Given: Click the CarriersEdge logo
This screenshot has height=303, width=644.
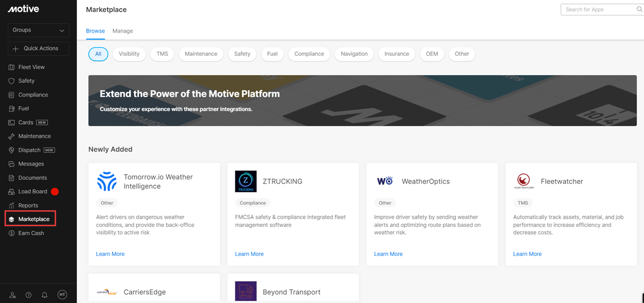Looking at the screenshot, I should (107, 292).
